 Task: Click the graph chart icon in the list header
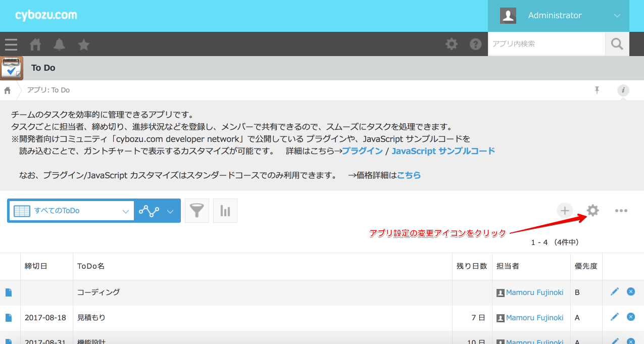pyautogui.click(x=225, y=210)
